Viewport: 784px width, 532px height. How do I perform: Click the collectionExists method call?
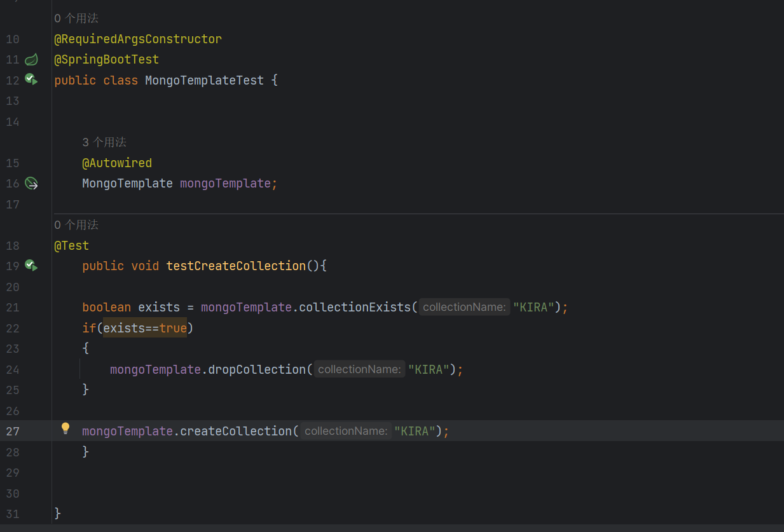click(354, 307)
